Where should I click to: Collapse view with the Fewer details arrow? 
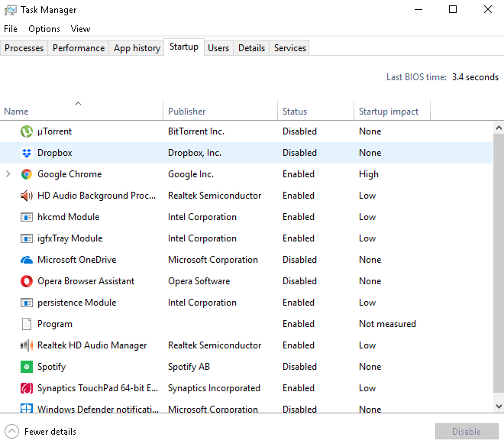(12, 432)
